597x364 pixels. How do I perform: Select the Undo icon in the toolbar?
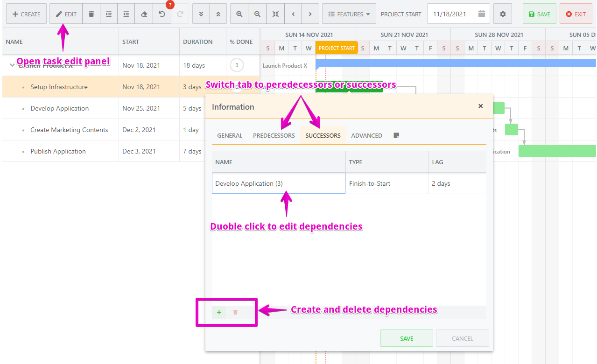click(162, 14)
